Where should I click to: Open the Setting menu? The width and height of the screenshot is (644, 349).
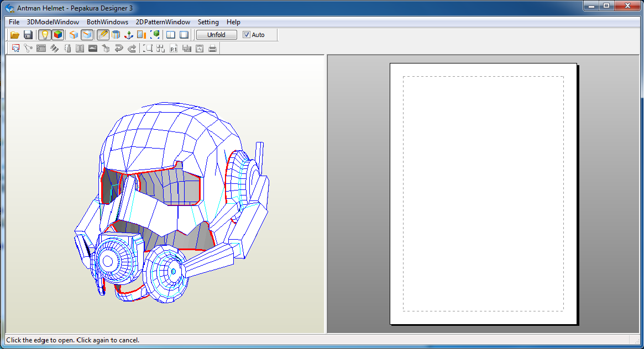click(208, 22)
